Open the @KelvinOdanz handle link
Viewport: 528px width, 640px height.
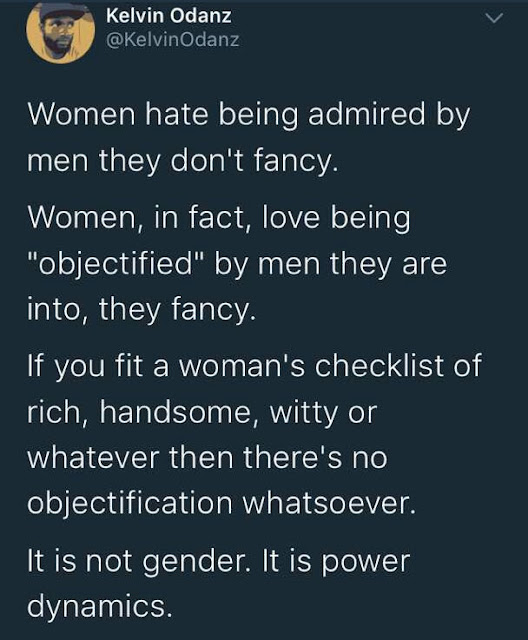[x=173, y=40]
